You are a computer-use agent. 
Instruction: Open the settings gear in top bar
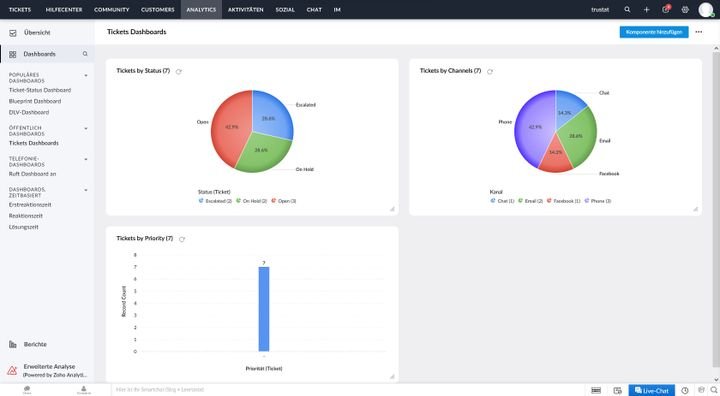[x=685, y=9]
